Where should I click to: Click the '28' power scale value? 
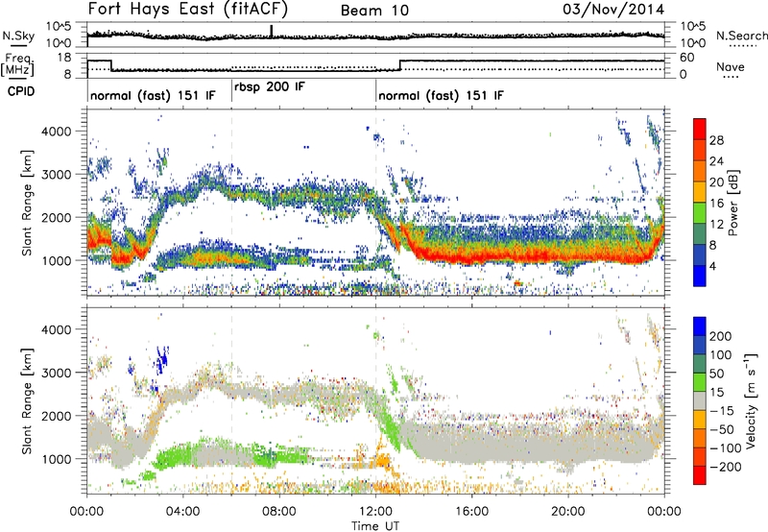[716, 140]
